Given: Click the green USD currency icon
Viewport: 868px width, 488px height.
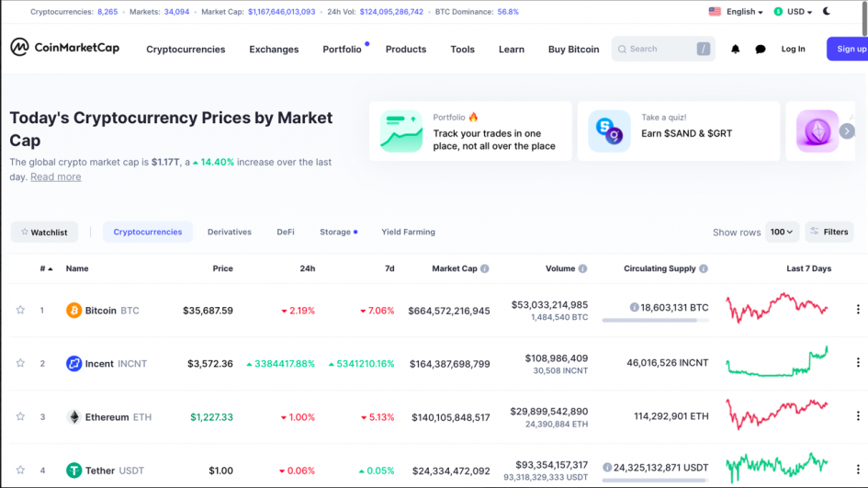Looking at the screenshot, I should (x=778, y=11).
